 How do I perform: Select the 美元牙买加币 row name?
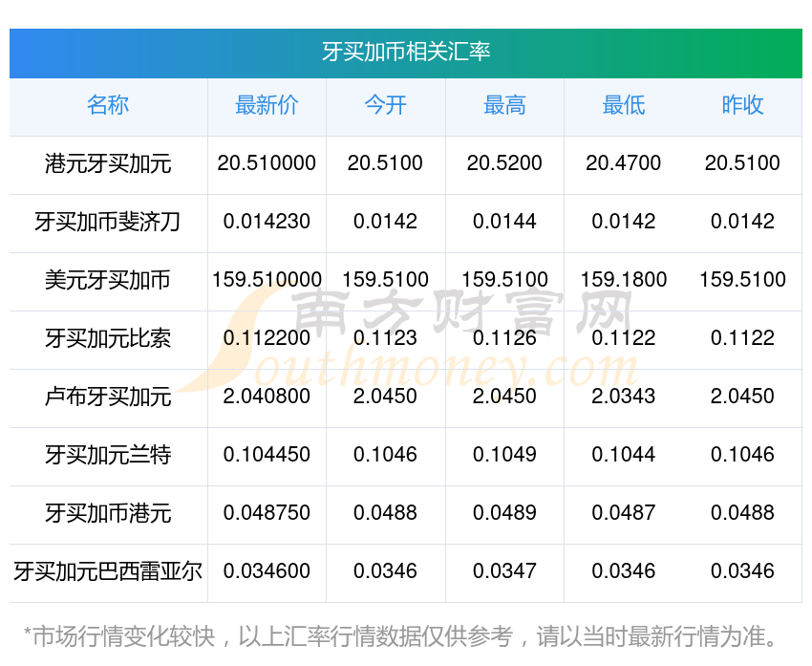tap(108, 280)
